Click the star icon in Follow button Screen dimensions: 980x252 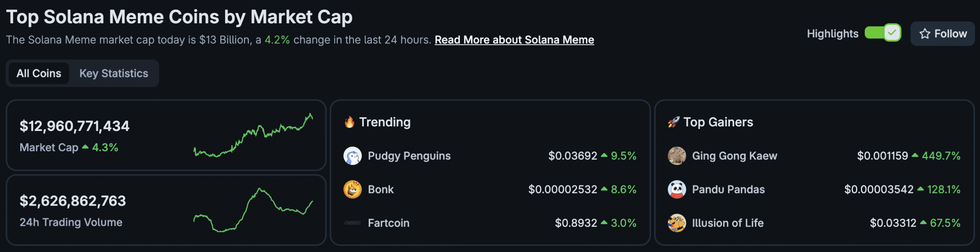click(x=925, y=34)
